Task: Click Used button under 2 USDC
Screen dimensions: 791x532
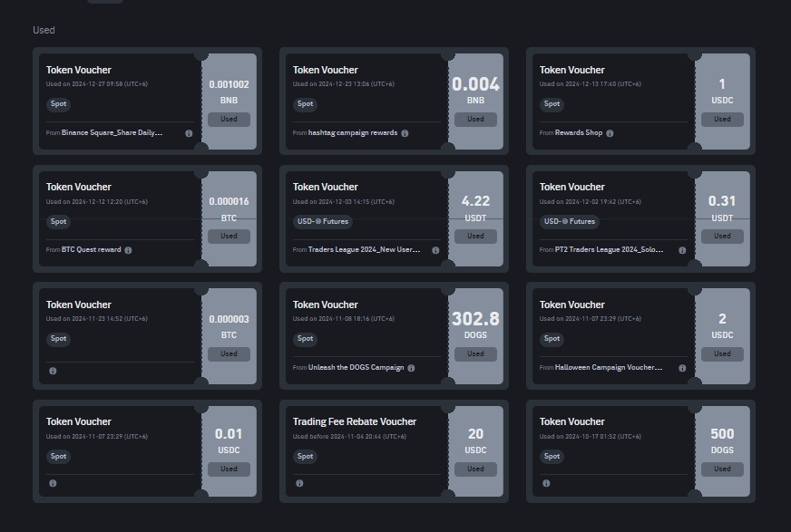Action: pyautogui.click(x=722, y=354)
